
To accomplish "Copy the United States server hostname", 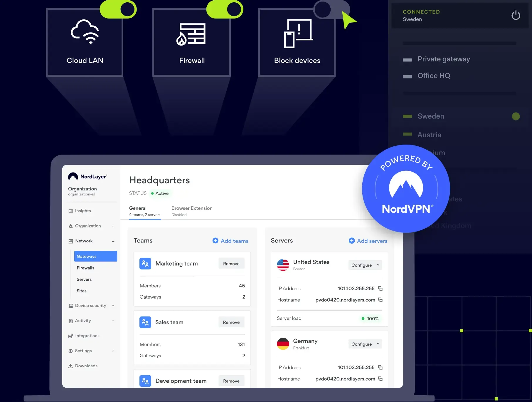I will (x=380, y=300).
